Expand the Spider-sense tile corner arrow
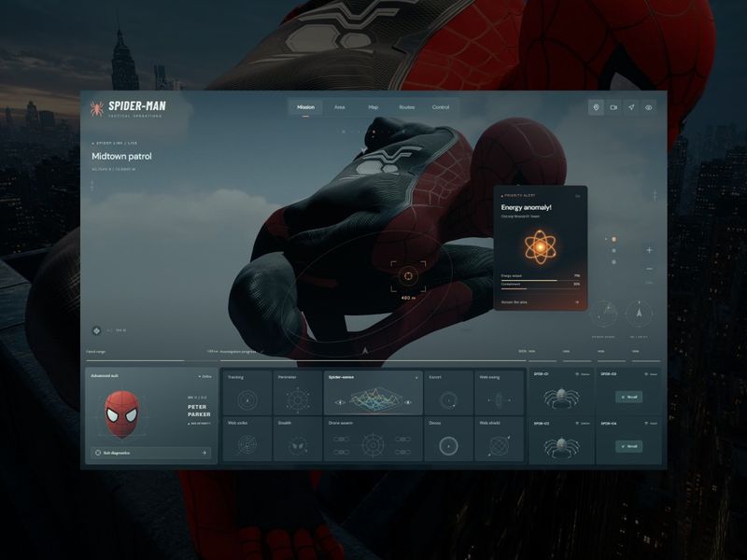 click(416, 378)
